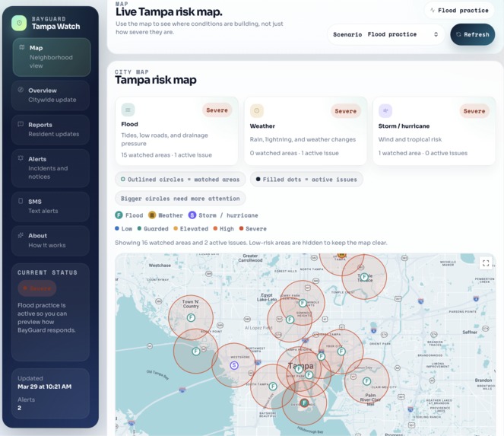The height and width of the screenshot is (436, 504).
Task: Click the F flood marker at Temple Terrace
Action: point(364,277)
